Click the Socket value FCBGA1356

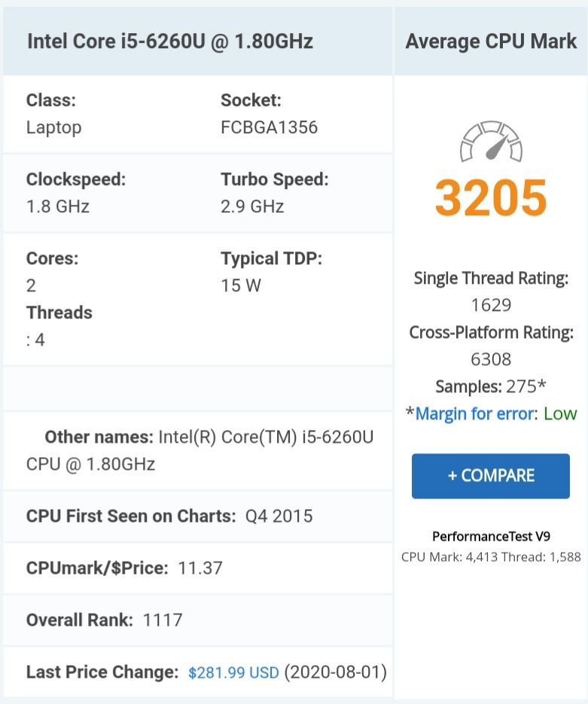point(270,127)
